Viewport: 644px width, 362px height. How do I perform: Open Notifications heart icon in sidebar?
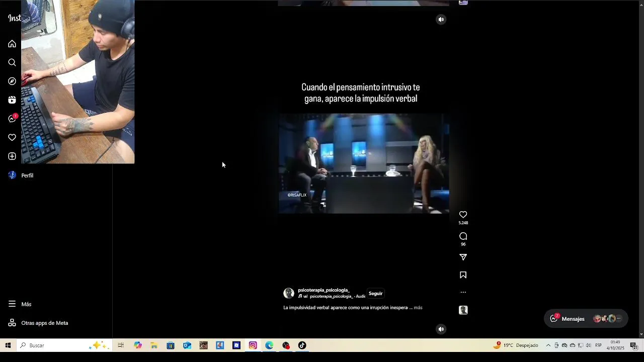[x=12, y=137]
